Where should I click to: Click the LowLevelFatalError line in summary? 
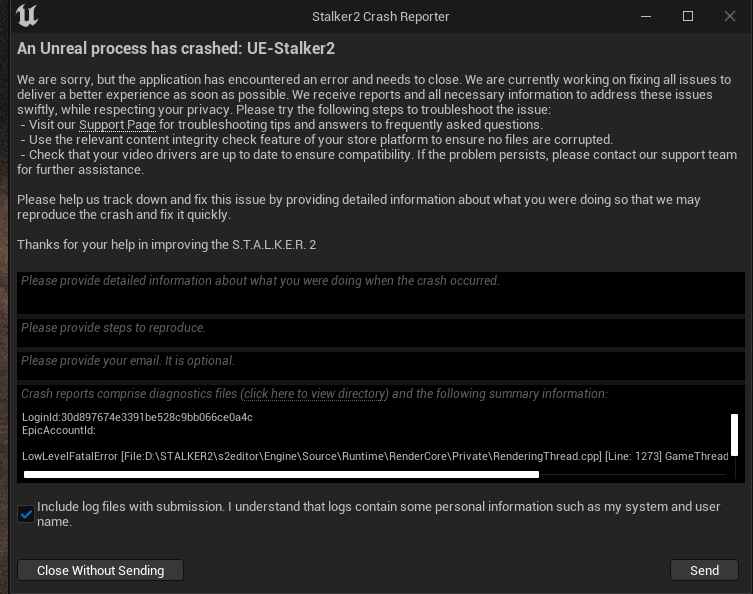click(x=375, y=456)
